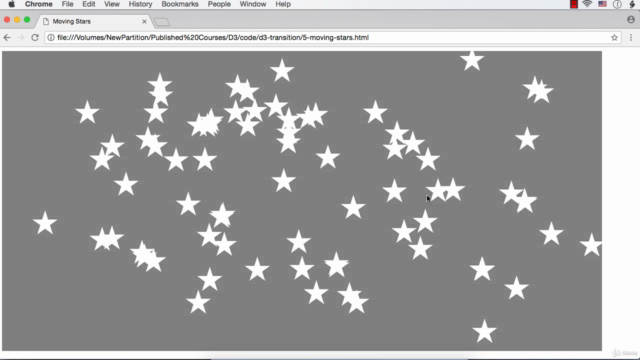
Task: Open the Apple menu
Action: click(x=11, y=4)
